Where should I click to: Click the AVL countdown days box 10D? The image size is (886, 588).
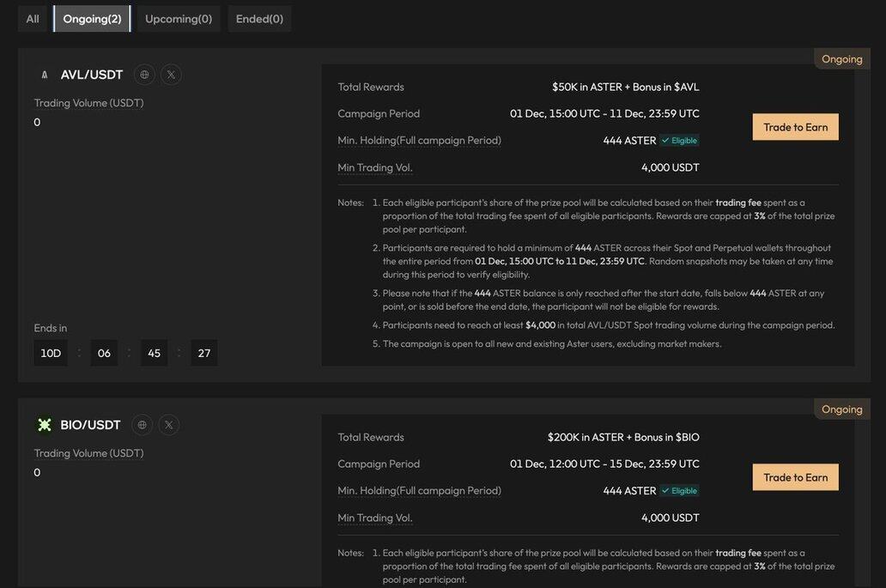click(x=51, y=353)
